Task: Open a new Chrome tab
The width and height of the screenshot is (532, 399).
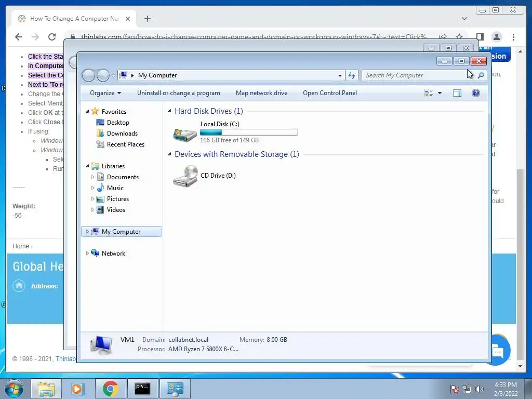Action: pos(147,19)
